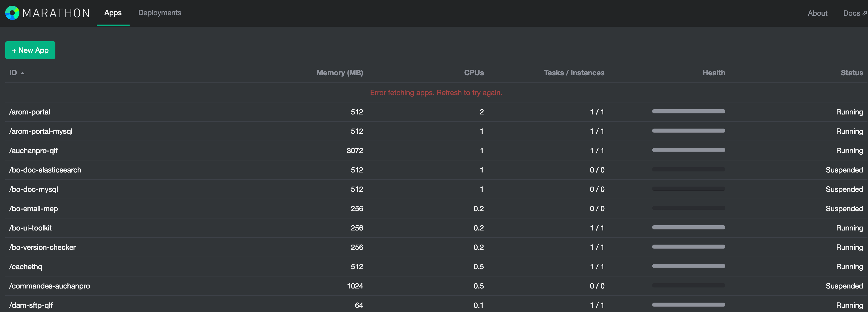The height and width of the screenshot is (312, 868).
Task: Open the /auchanpro-qlf app row
Action: click(33, 151)
